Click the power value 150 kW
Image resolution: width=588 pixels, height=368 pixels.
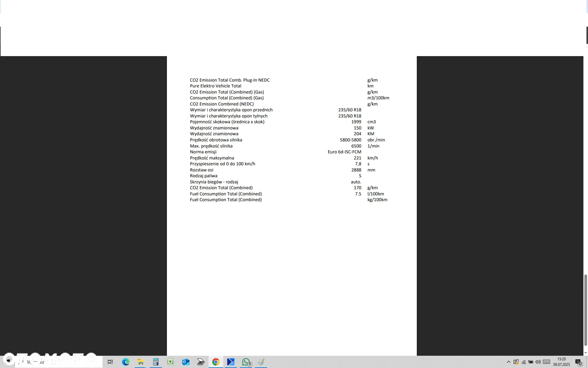pyautogui.click(x=357, y=128)
